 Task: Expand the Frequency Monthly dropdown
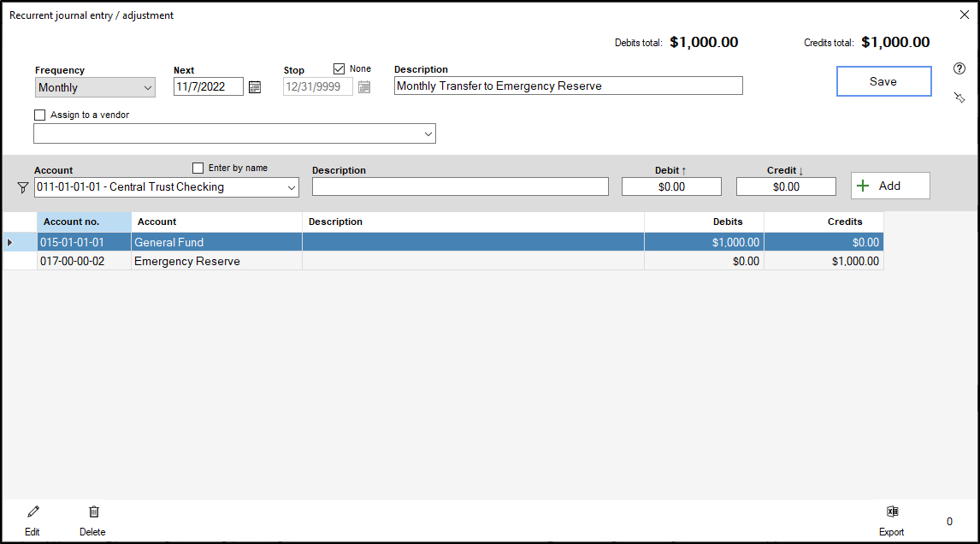(147, 87)
